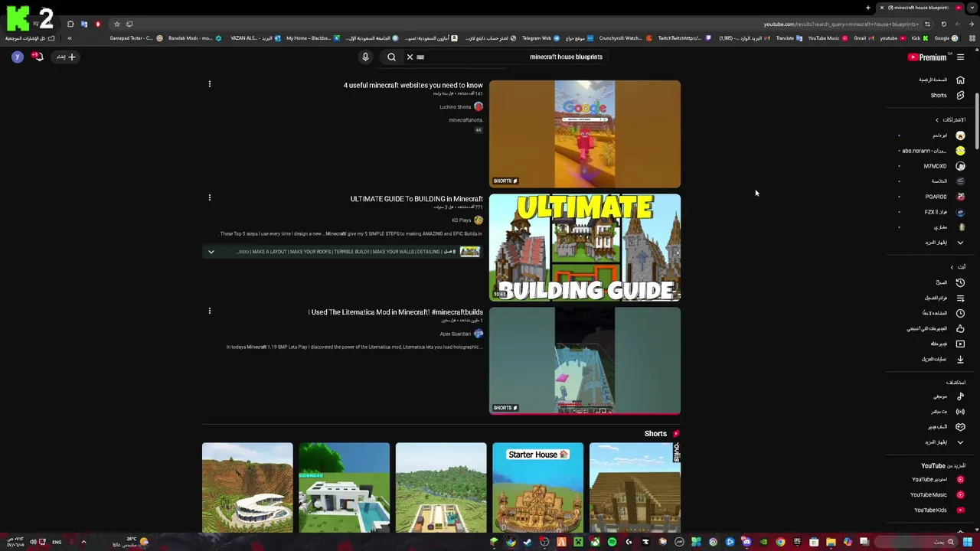The width and height of the screenshot is (980, 551).
Task: Play the Google minecraft websites Shorts thumbnail
Action: 585,134
